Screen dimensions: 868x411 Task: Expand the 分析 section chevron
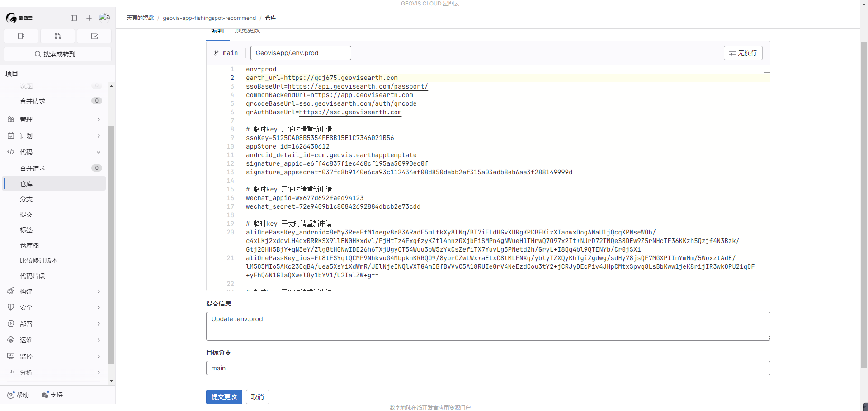[x=99, y=373]
